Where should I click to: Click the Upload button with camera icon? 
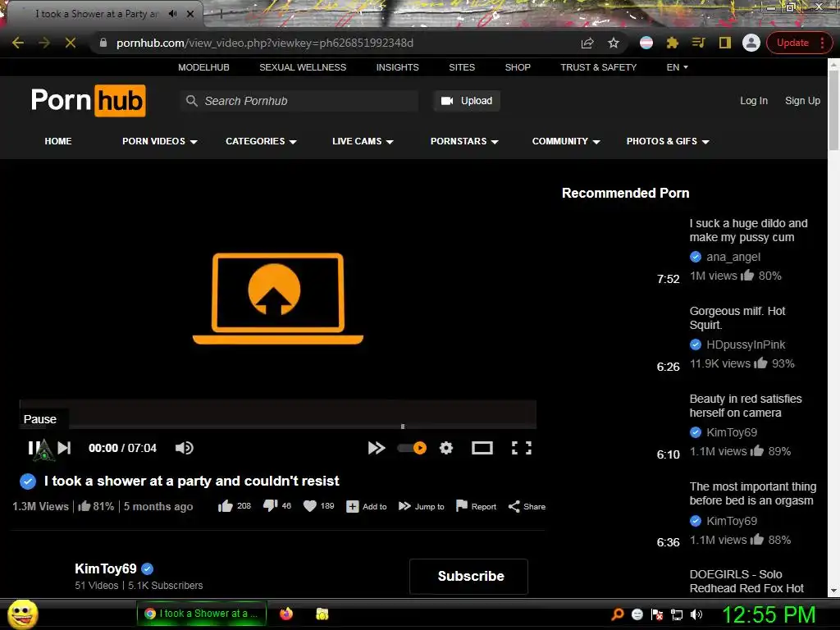(x=467, y=101)
